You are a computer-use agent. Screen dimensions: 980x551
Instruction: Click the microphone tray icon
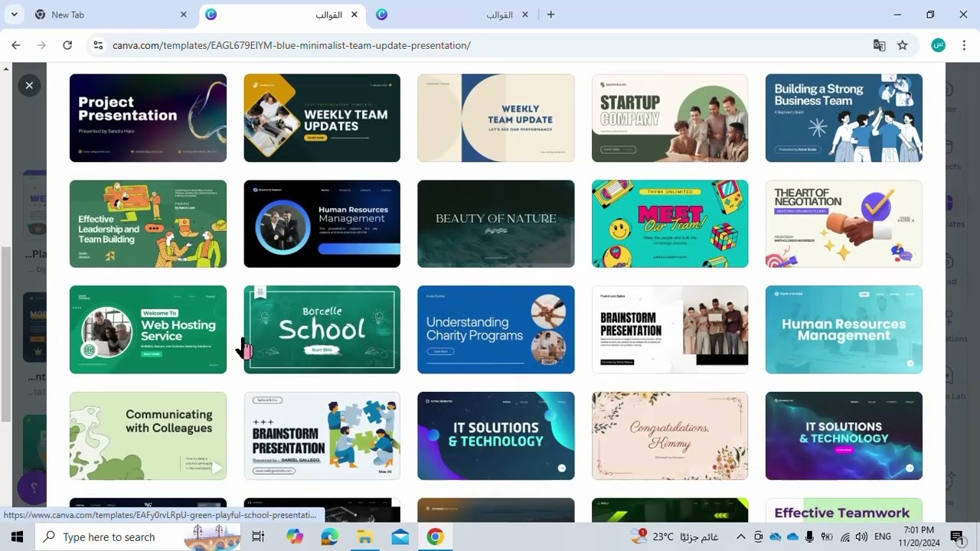click(x=810, y=537)
